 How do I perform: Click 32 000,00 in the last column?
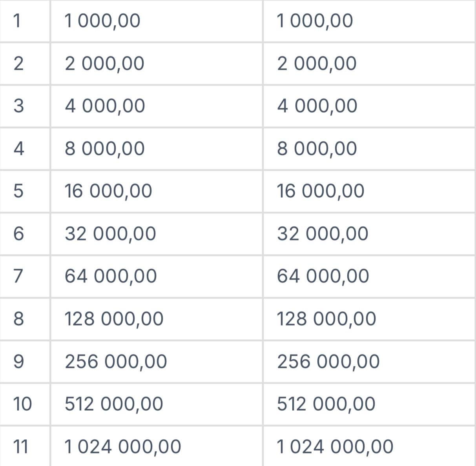pos(323,234)
